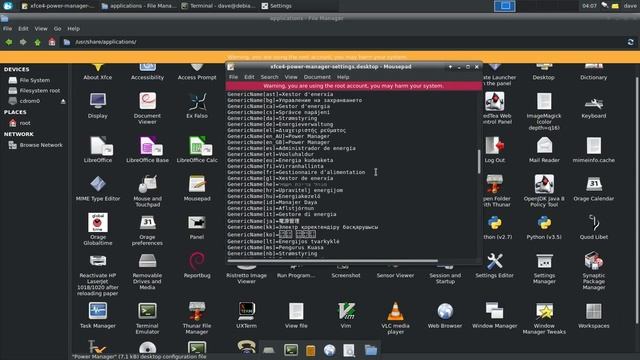
Task: Go to parent folder in File Manager
Action: [37, 42]
